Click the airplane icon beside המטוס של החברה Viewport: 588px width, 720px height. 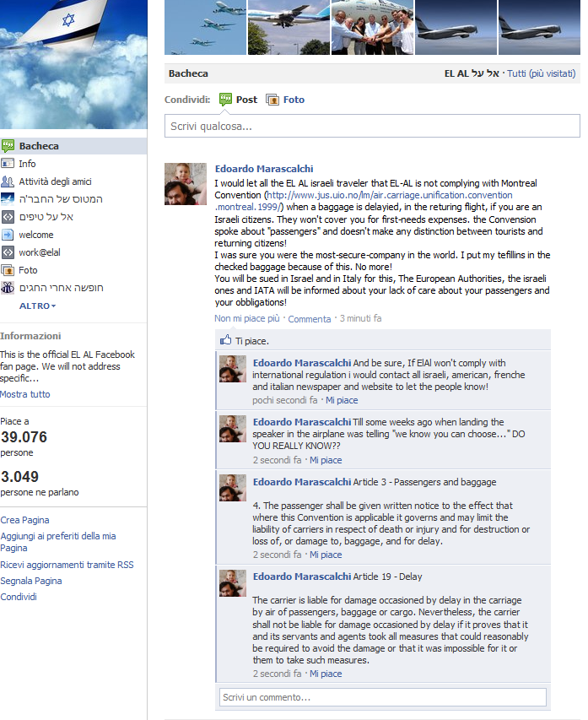click(8, 199)
